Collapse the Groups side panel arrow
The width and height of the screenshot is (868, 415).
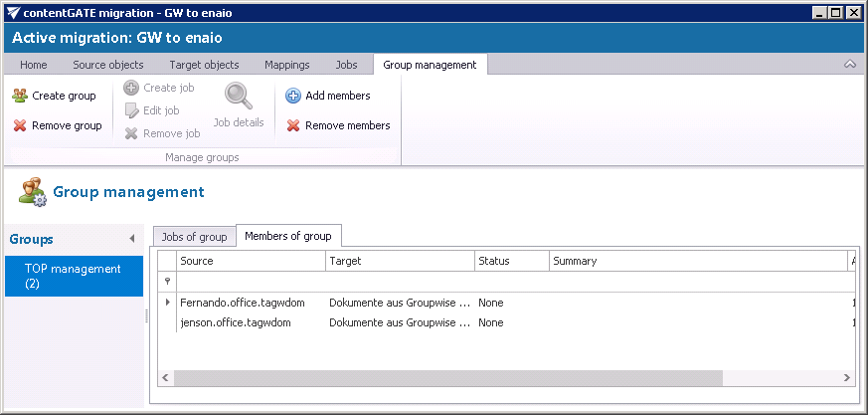132,239
